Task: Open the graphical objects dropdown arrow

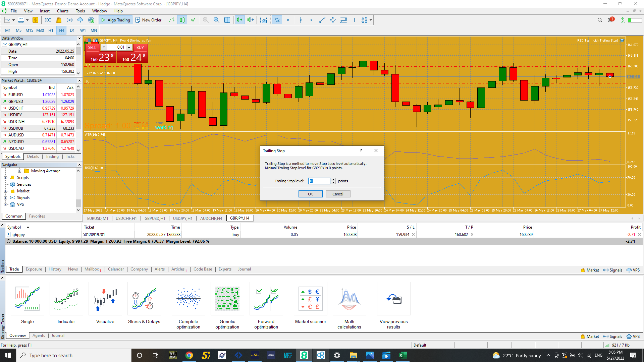Action: (x=371, y=20)
